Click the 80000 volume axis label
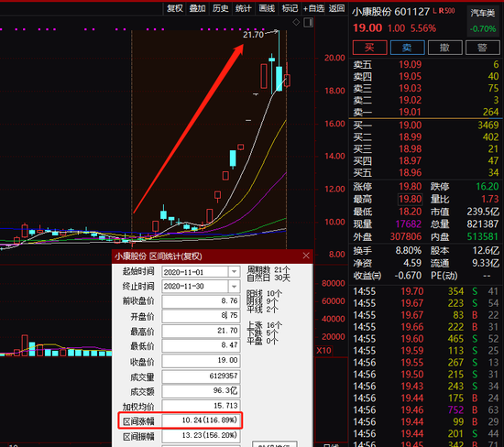This screenshot has height=447, width=504. point(334,283)
